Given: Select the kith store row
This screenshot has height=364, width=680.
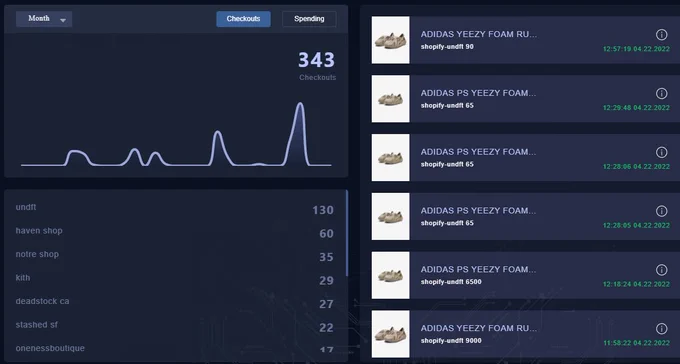Looking at the screenshot, I should coord(175,279).
